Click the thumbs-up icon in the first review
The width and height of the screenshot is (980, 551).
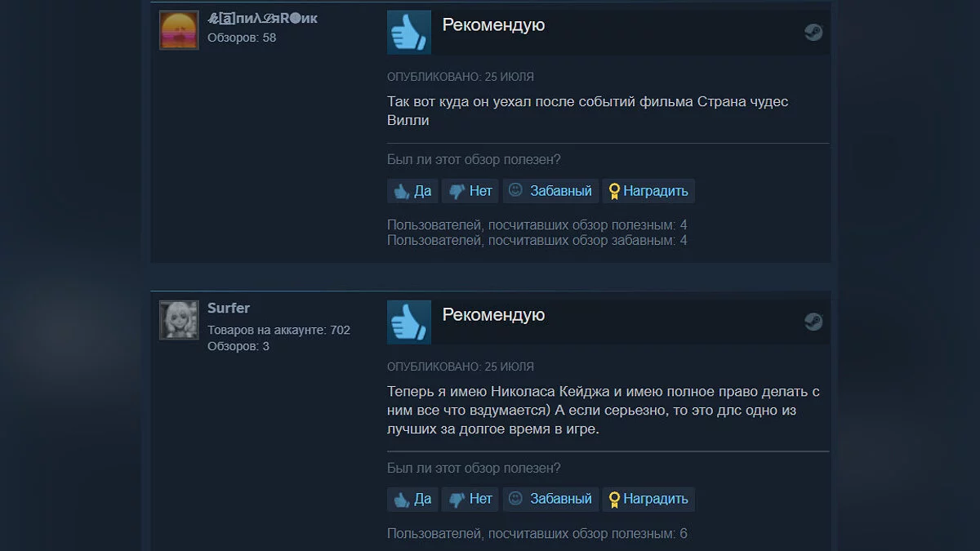point(408,33)
